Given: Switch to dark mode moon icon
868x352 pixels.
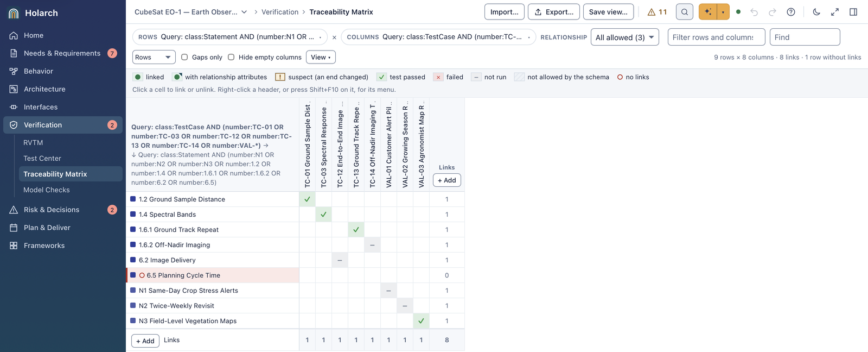Looking at the screenshot, I should pos(816,12).
